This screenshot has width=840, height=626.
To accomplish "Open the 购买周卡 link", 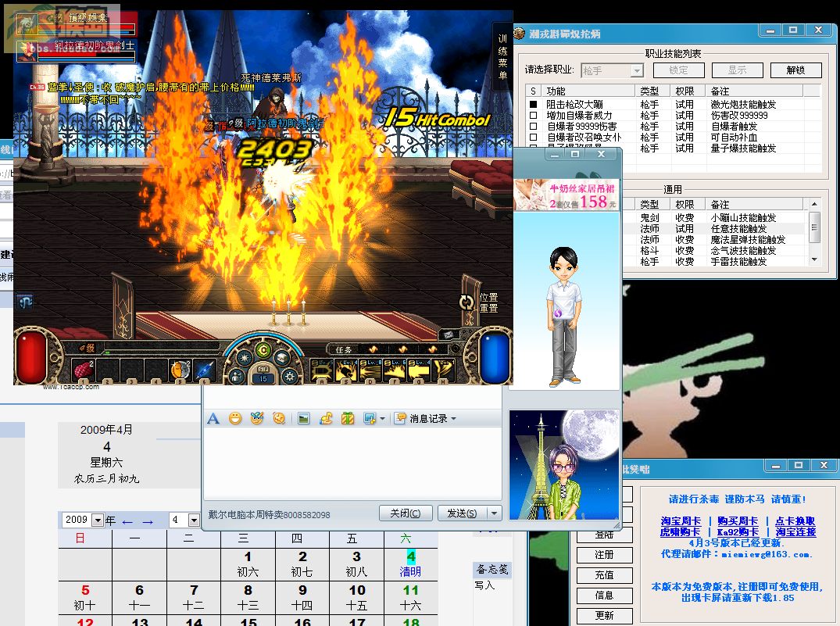I will coord(738,521).
